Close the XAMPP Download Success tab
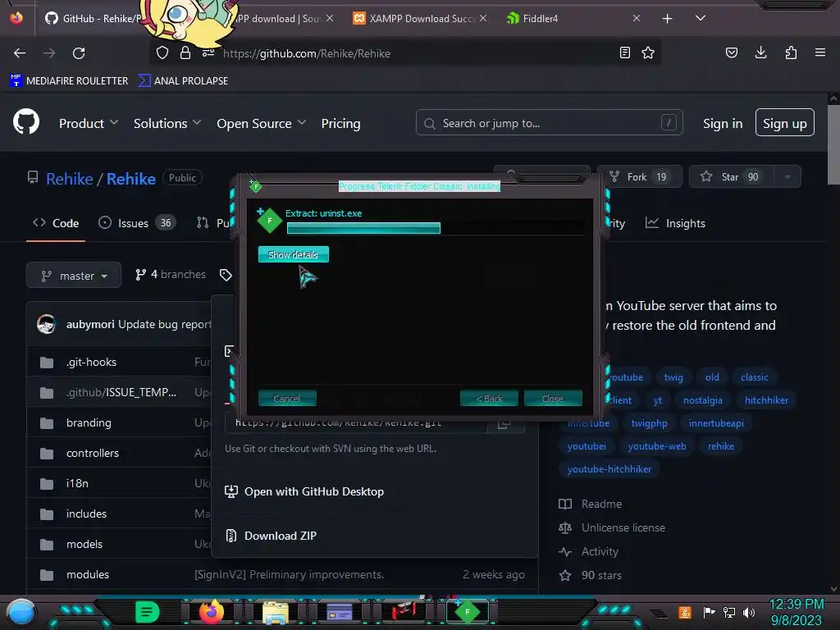This screenshot has width=840, height=630. (483, 18)
